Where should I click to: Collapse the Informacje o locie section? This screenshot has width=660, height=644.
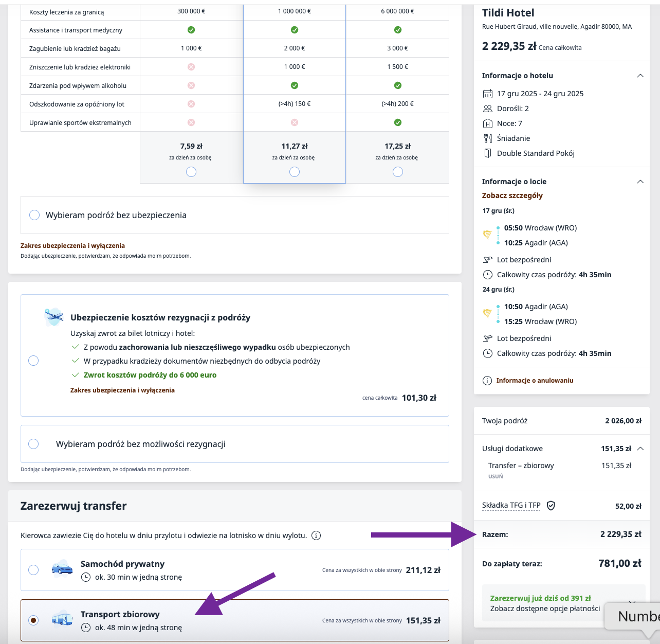point(640,182)
